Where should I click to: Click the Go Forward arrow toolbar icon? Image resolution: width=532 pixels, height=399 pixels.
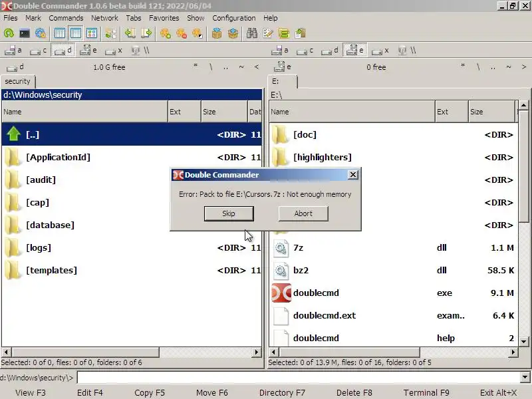pos(146,33)
